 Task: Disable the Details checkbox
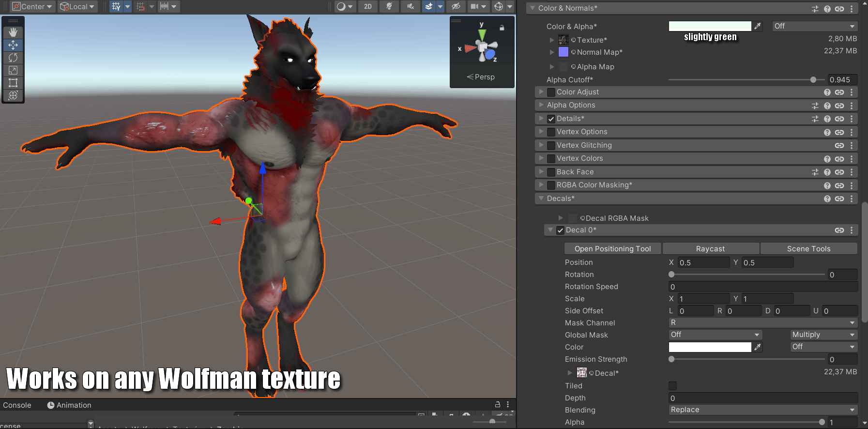click(551, 119)
